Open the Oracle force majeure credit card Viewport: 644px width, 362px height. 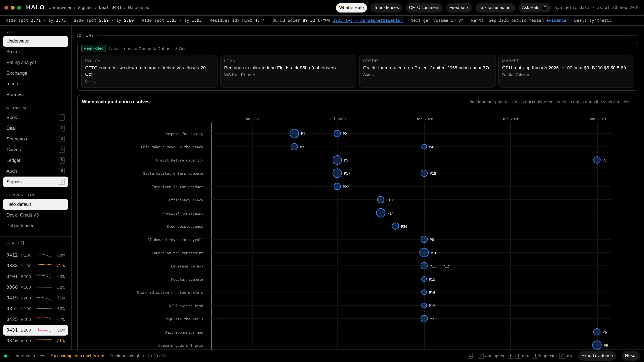[427, 71]
